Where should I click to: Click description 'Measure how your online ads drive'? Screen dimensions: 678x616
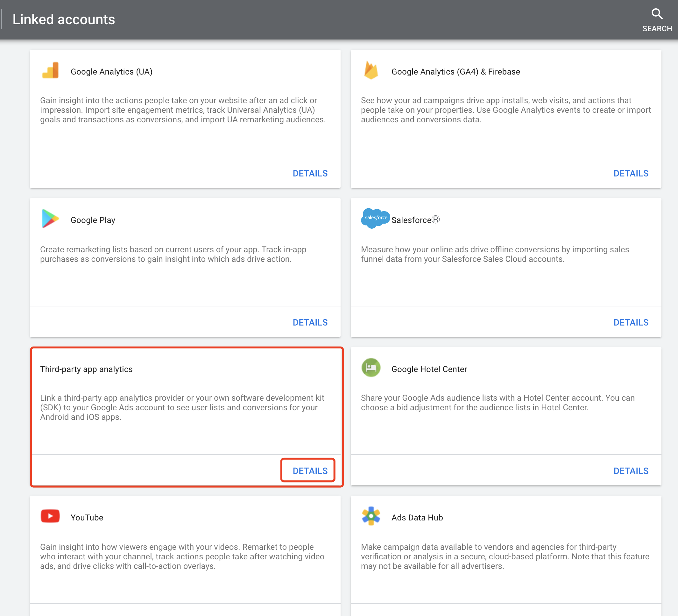coord(495,254)
